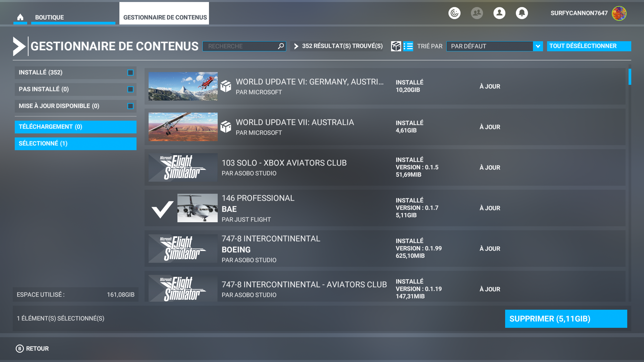This screenshot has height=362, width=644.
Task: Open the notifications bell icon
Action: coord(522,13)
